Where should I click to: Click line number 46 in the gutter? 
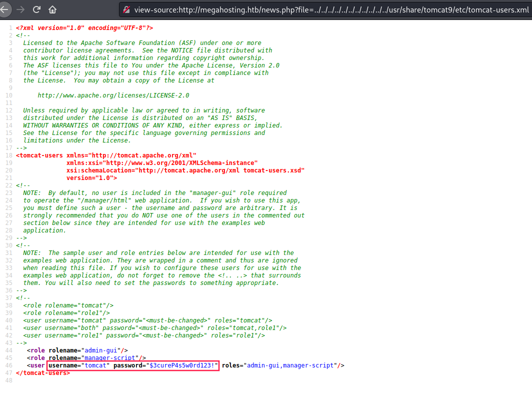tap(8, 365)
